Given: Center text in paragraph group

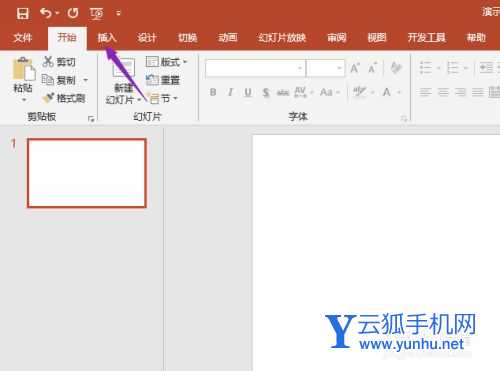Looking at the screenshot, I should [x=443, y=92].
